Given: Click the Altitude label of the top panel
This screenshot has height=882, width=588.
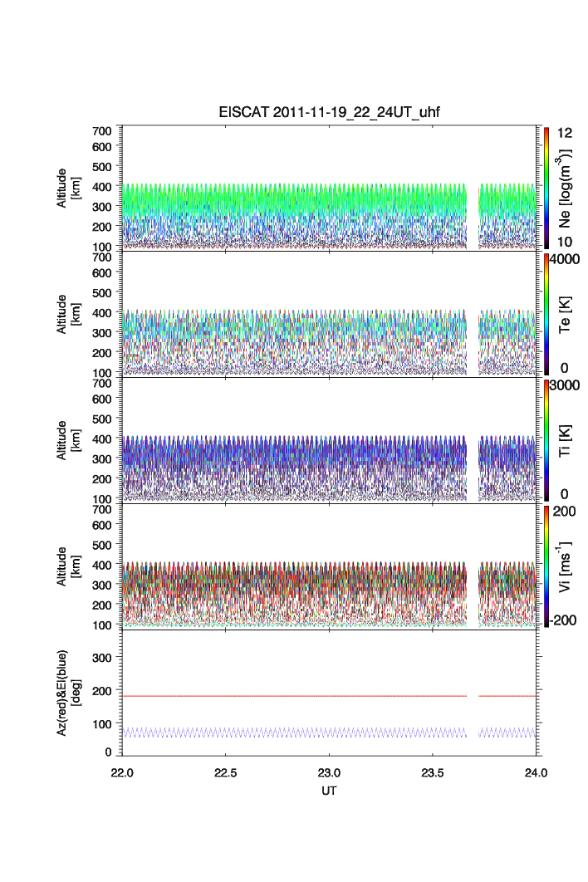Looking at the screenshot, I should pos(67,188).
